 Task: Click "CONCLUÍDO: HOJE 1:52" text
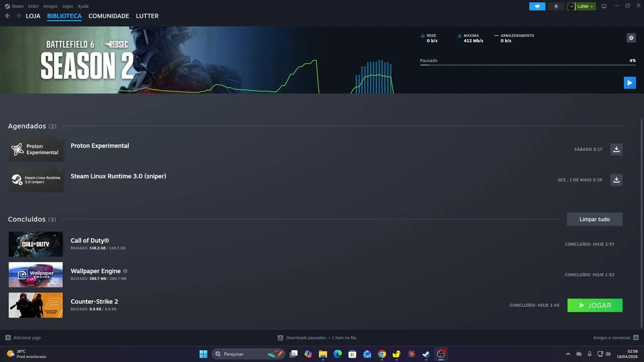(x=590, y=275)
